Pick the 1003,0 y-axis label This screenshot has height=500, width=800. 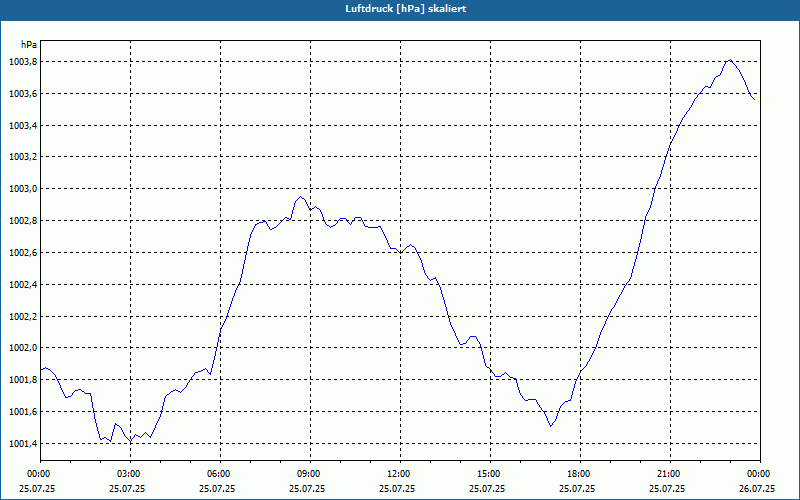pos(22,189)
